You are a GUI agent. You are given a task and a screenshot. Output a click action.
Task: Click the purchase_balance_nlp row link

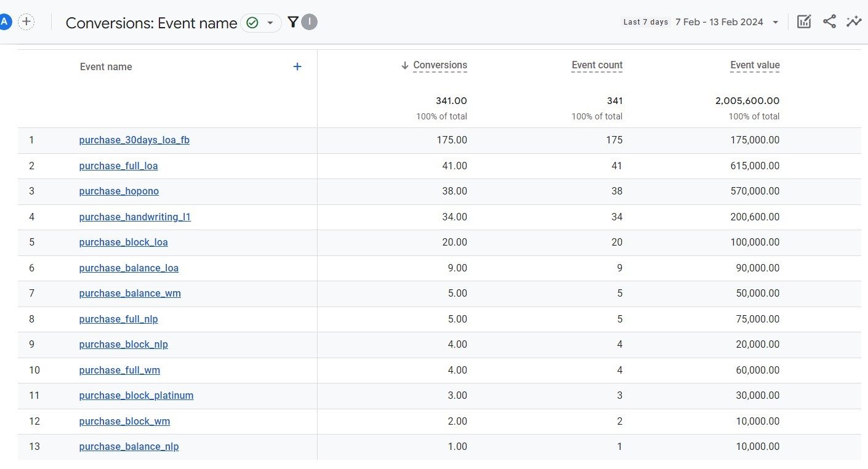(129, 446)
